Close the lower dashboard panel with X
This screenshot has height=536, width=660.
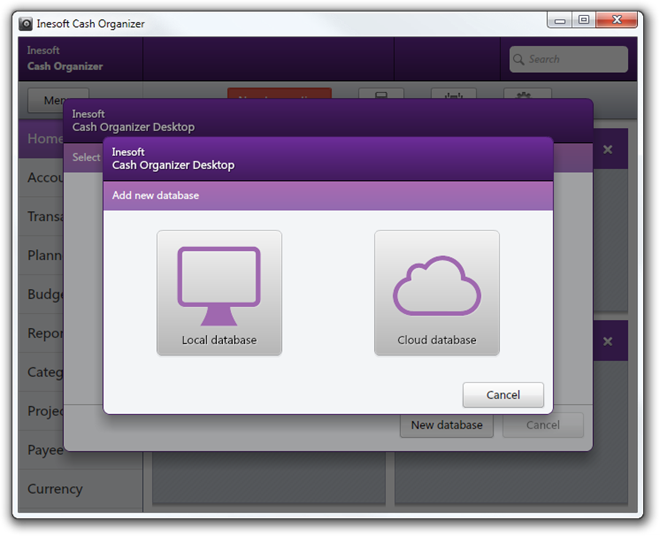point(607,341)
